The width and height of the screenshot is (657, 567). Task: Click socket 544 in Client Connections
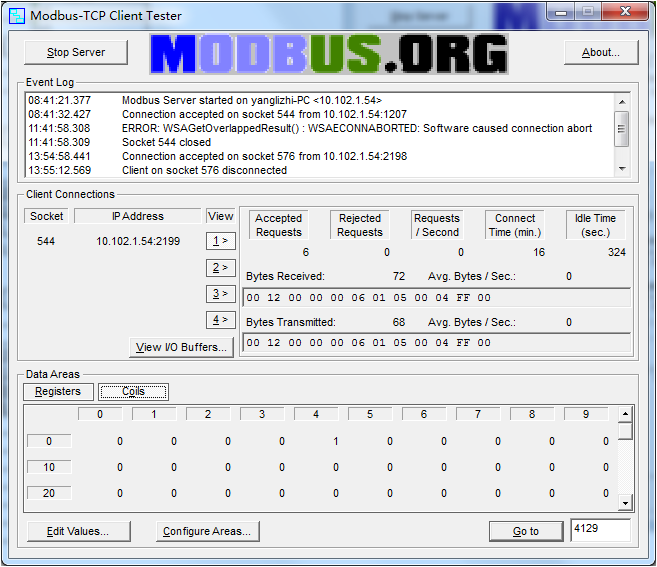46,241
